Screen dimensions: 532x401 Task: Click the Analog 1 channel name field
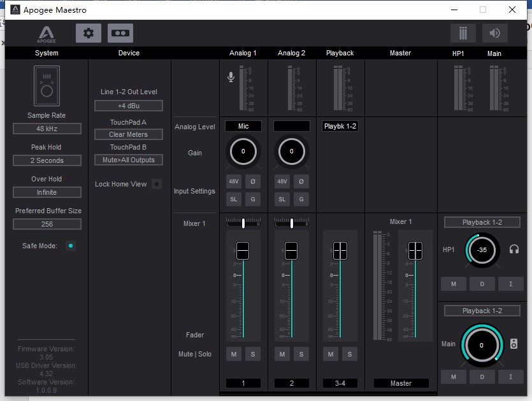tap(243, 383)
